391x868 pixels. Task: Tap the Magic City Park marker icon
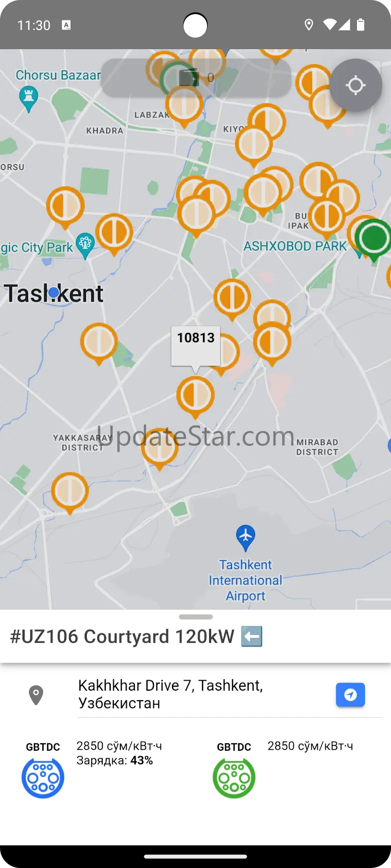85,245
